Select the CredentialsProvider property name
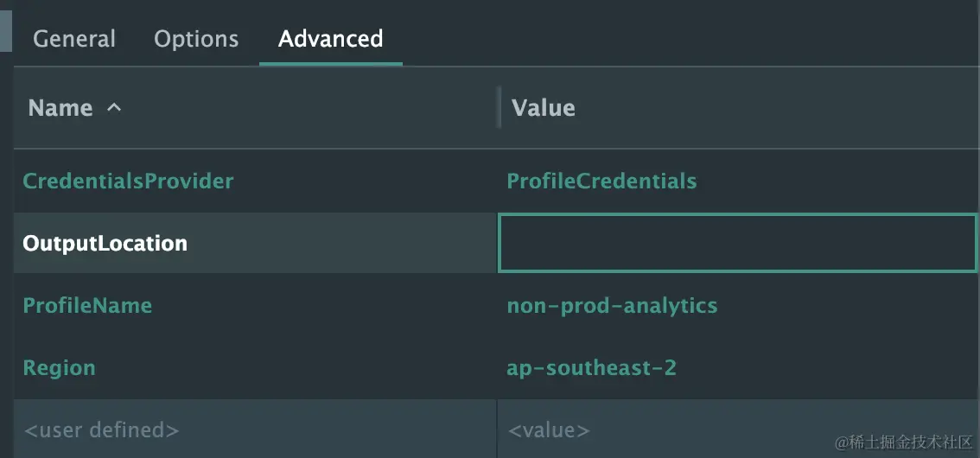Screen dimensions: 980x458 tap(128, 181)
